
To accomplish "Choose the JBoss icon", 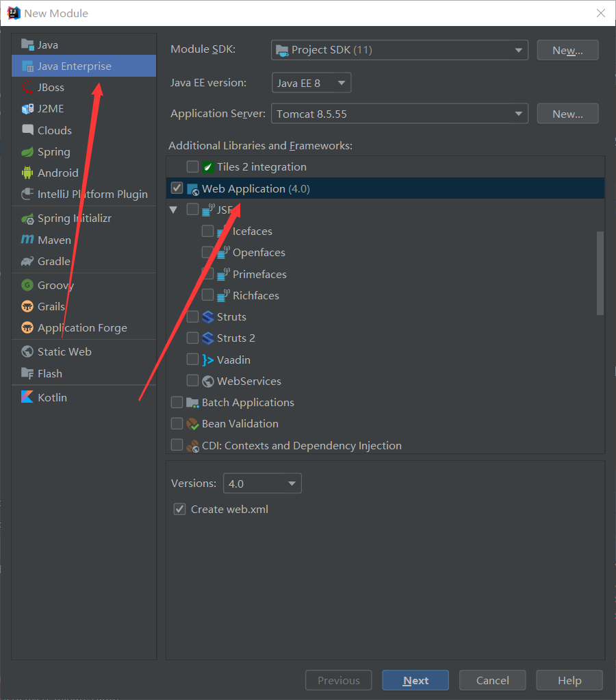I will click(x=27, y=88).
